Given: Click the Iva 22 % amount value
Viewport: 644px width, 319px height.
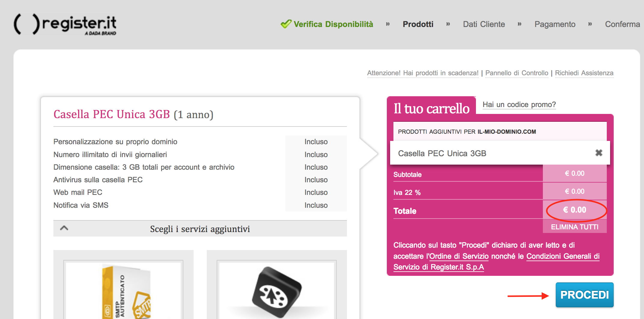Looking at the screenshot, I should 575,192.
